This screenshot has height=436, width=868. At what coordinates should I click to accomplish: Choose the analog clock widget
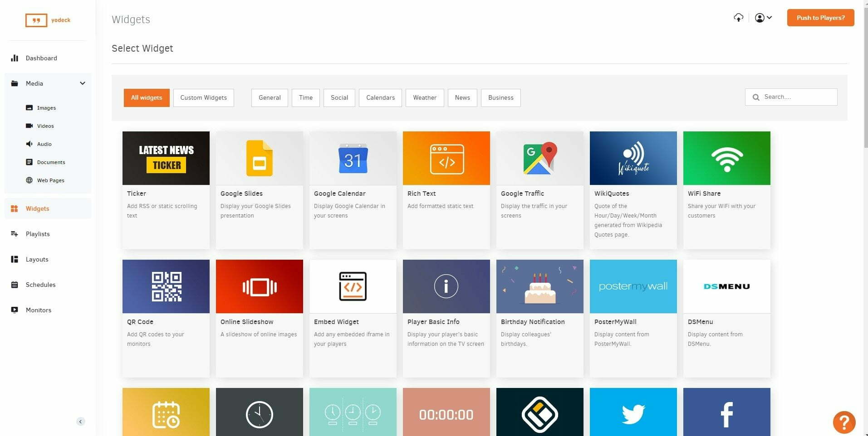click(260, 412)
